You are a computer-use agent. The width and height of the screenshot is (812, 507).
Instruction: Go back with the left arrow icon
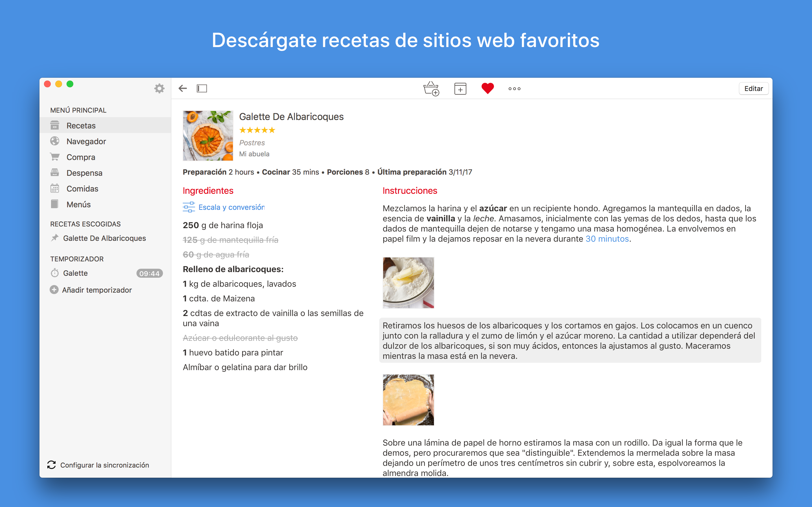182,88
